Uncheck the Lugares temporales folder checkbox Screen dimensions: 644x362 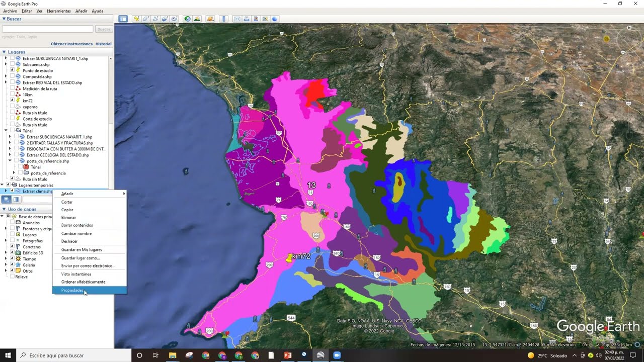point(8,185)
